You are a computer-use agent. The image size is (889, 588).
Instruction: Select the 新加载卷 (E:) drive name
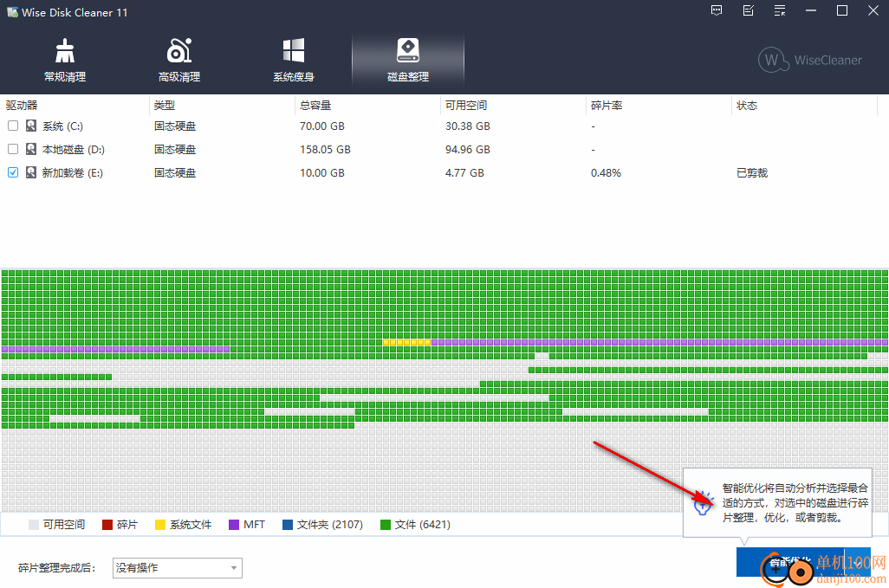[x=73, y=173]
